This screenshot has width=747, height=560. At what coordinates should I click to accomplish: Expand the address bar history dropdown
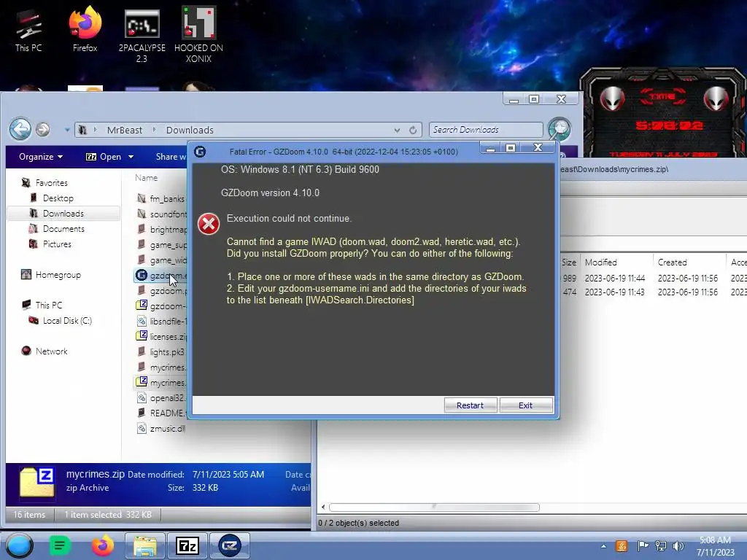pos(397,130)
